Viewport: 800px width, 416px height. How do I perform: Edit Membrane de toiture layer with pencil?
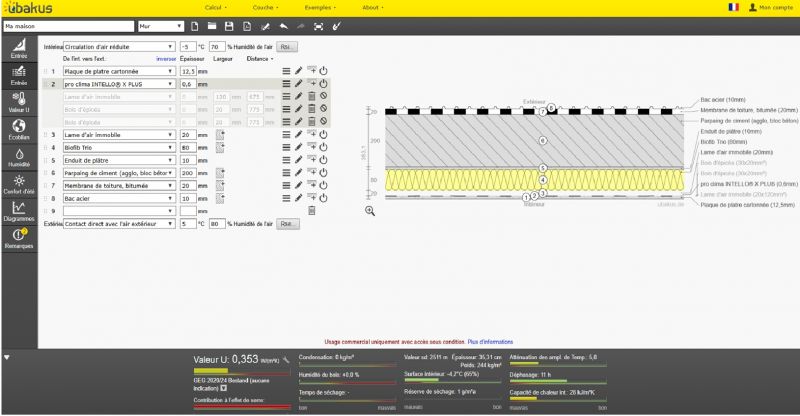(x=298, y=185)
